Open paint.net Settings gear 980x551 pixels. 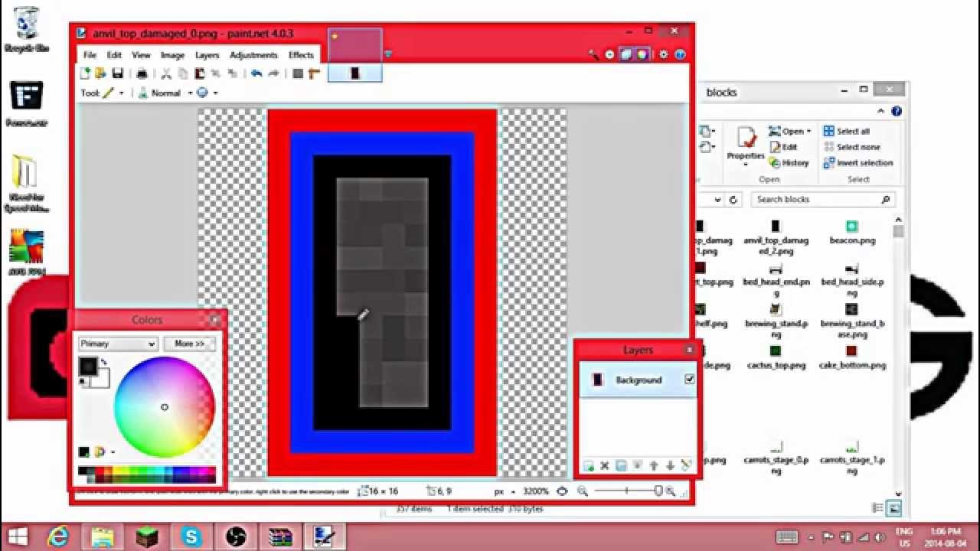[664, 54]
